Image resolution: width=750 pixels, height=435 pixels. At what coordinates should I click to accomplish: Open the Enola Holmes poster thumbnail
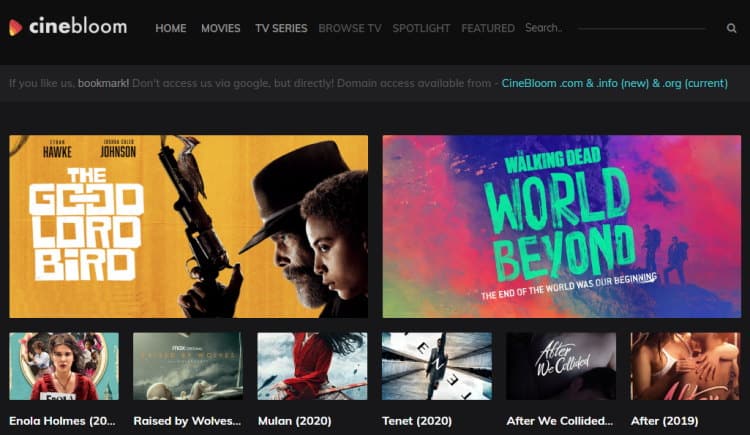pos(64,366)
